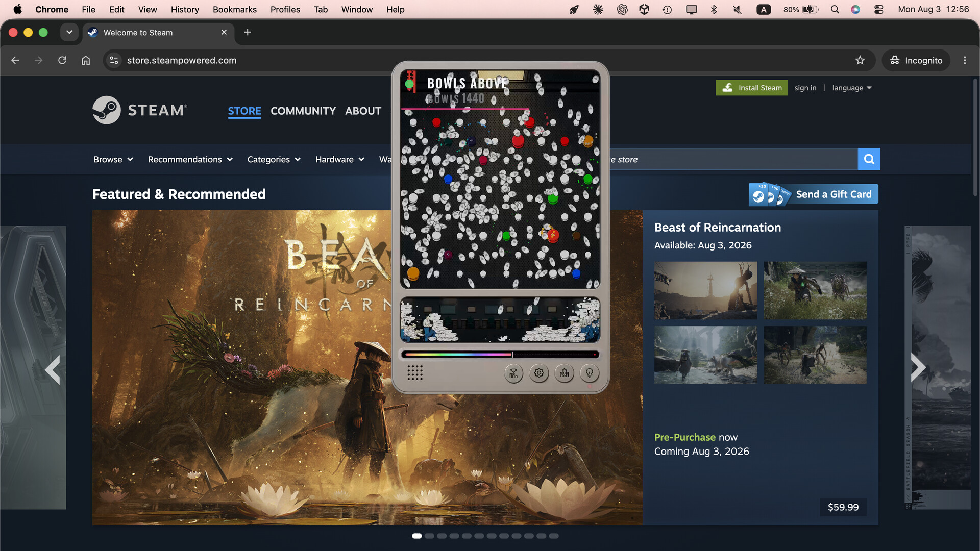Select the first active carousel dot

(417, 536)
